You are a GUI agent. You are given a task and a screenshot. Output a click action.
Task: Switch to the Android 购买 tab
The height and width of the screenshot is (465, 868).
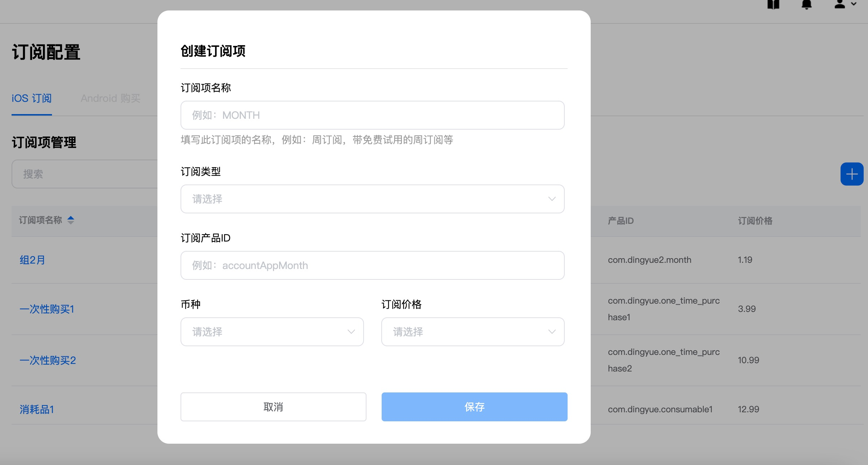click(x=110, y=98)
